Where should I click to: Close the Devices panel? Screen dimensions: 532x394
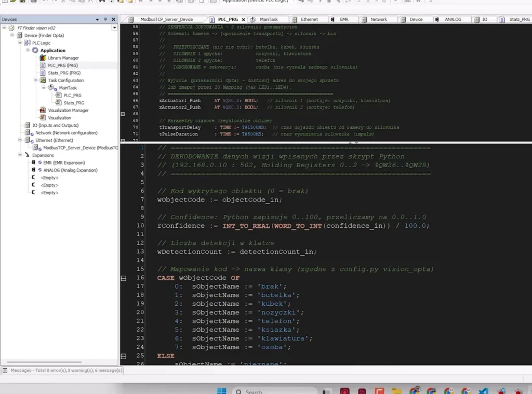pos(113,19)
